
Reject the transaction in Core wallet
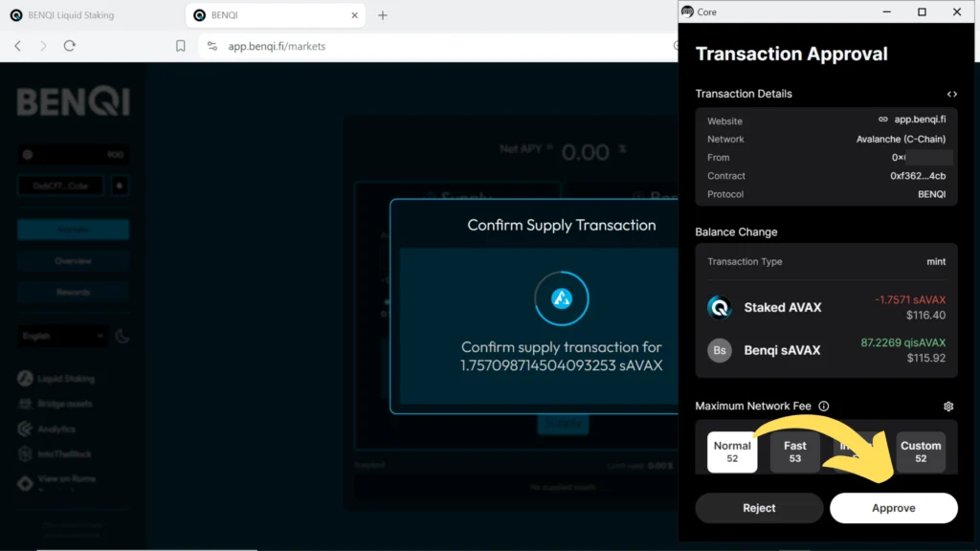point(759,508)
